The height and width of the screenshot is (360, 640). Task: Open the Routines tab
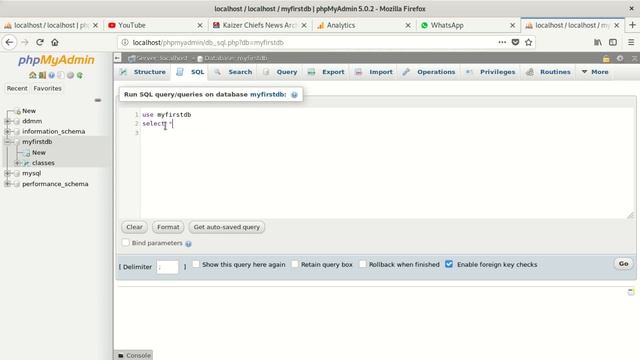[x=549, y=72]
